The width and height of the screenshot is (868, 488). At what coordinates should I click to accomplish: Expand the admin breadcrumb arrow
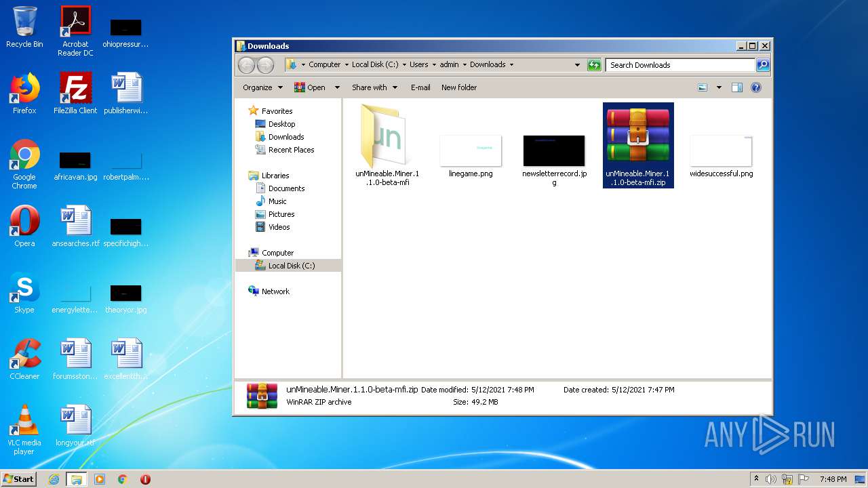click(x=465, y=65)
